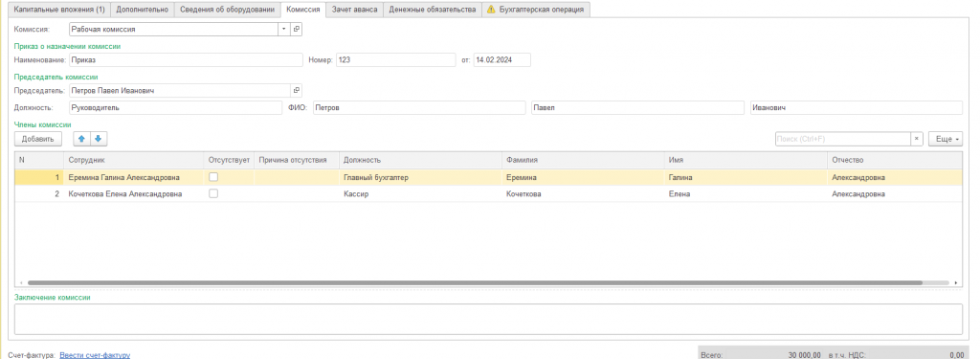Image resolution: width=980 pixels, height=359 pixels.
Task: Click the Причина отсутствия column header
Action: pos(297,160)
